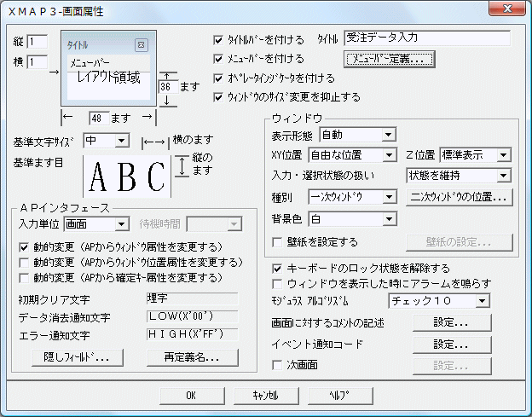
Task: Toggle タイトルバーを付ける checkbox
Action: tap(218, 40)
